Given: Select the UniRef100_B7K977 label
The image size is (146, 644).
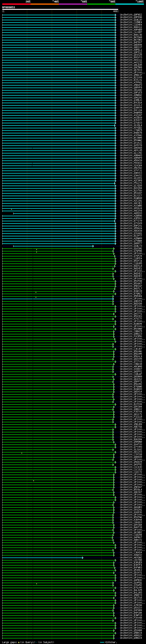Looking at the screenshot, I should coord(131,120).
